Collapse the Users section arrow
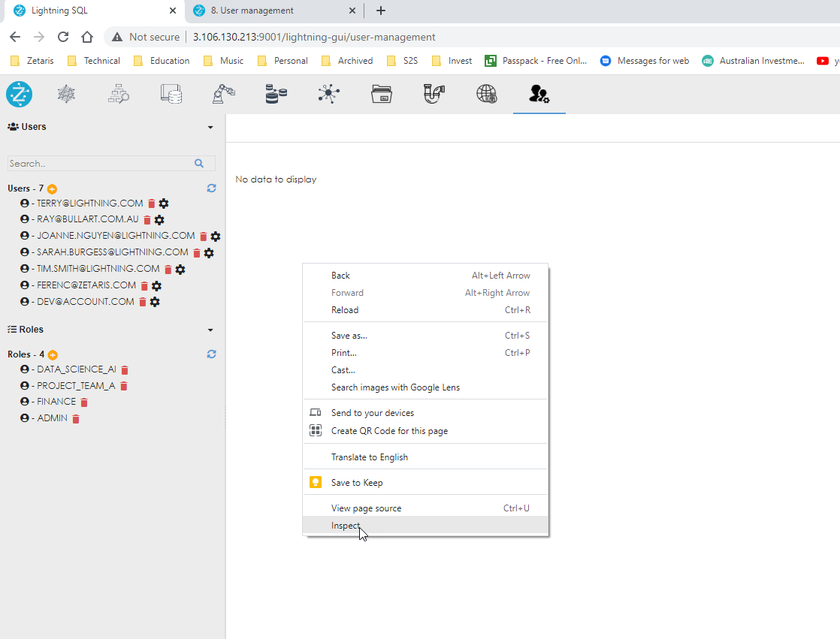Screen dimensions: 840x639 (210, 128)
